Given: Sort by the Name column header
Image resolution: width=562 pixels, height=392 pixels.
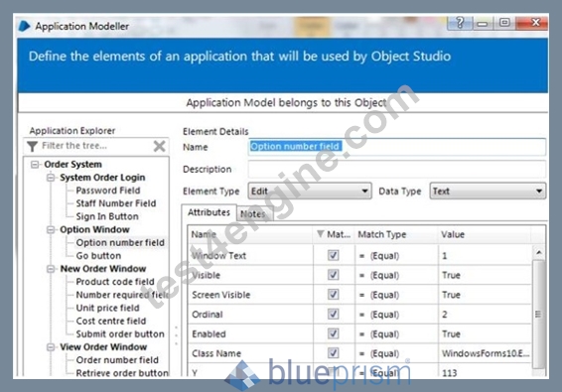Looking at the screenshot, I should (250, 234).
